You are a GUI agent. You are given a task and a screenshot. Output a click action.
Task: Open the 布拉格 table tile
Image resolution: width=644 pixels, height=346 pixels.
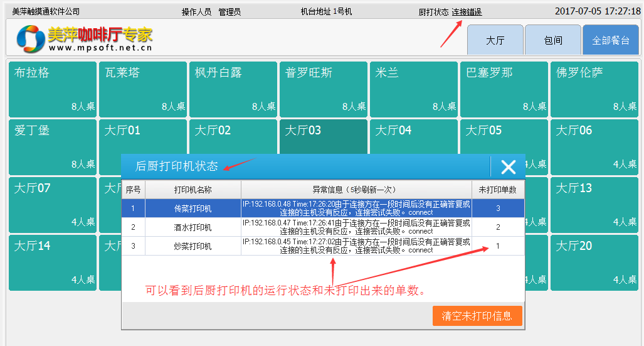[53, 89]
